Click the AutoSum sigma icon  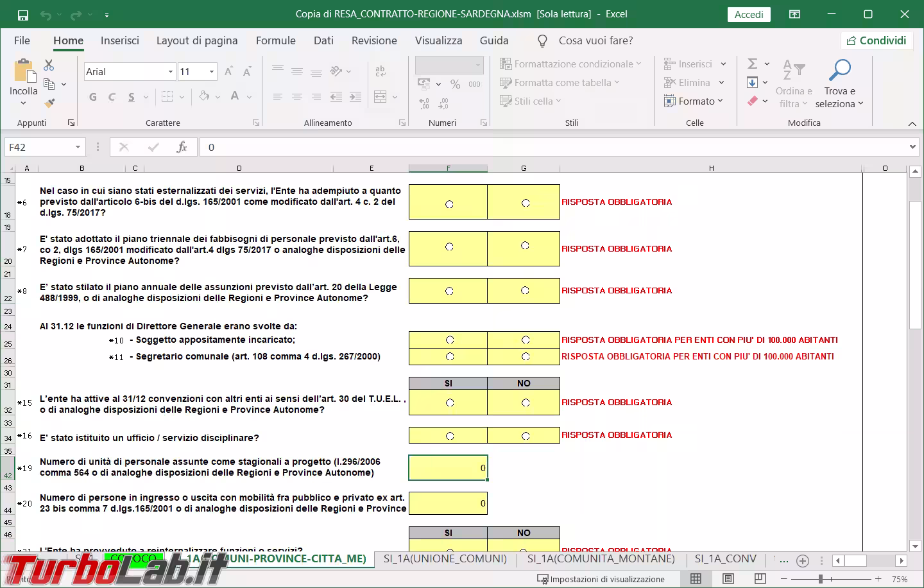pyautogui.click(x=753, y=64)
